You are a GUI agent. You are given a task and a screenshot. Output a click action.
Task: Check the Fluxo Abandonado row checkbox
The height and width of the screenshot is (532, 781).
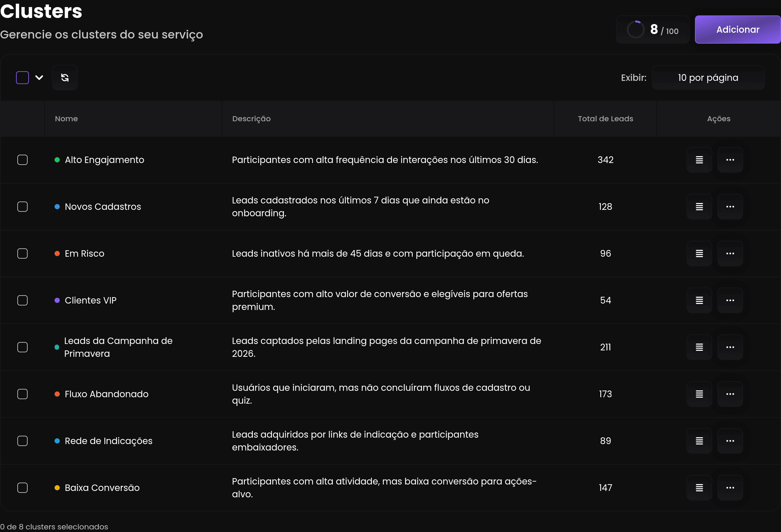click(x=22, y=394)
